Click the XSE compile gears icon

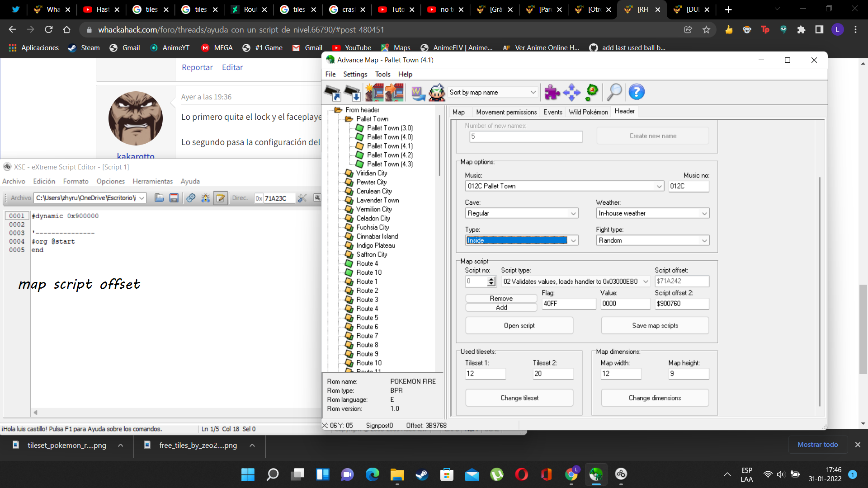(191, 198)
